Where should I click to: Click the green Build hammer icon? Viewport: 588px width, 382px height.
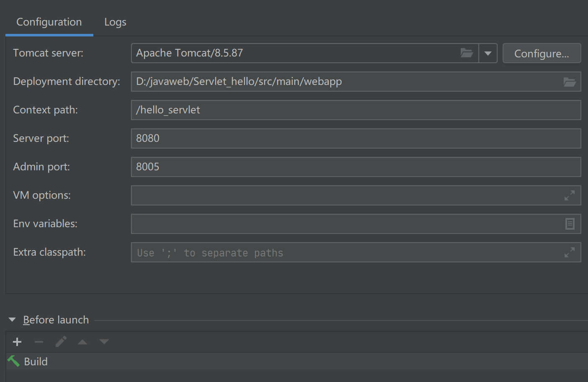(14, 361)
